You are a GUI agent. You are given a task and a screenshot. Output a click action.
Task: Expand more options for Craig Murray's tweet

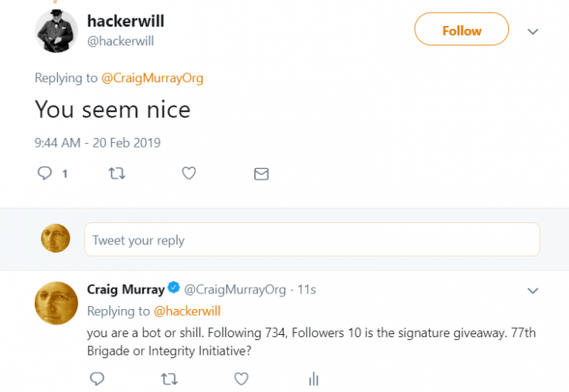[x=532, y=290]
